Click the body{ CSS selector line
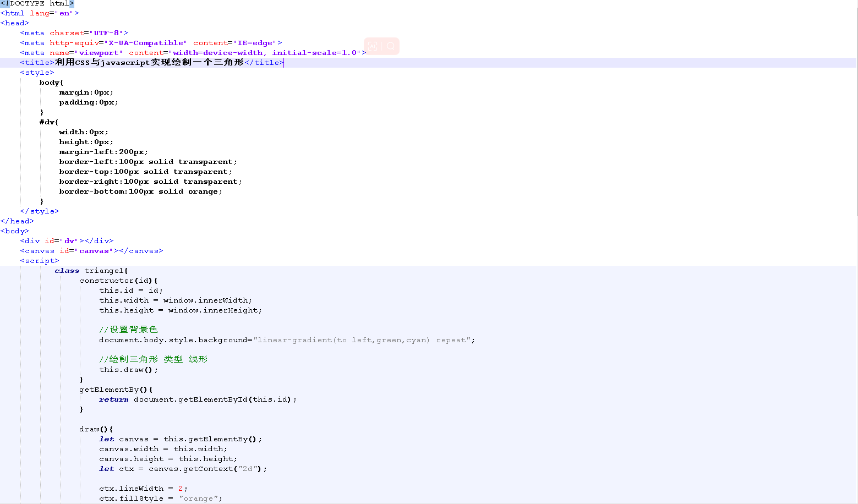 (52, 83)
